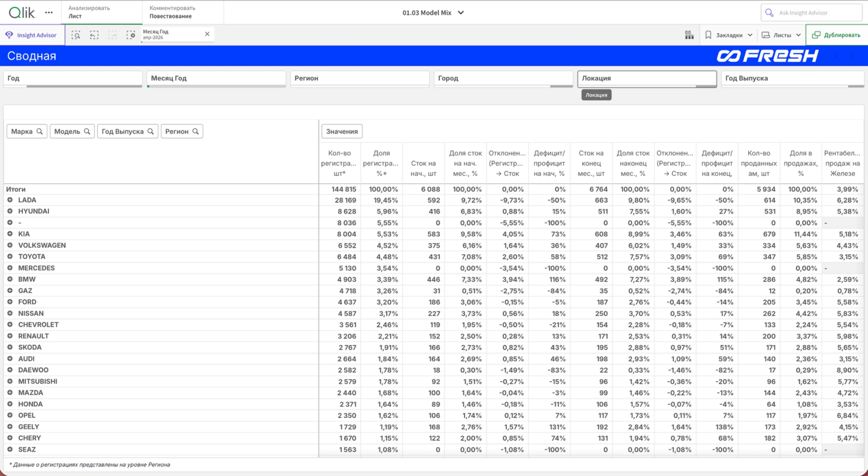The width and height of the screenshot is (868, 476).
Task: Expand the GAZ row
Action: pyautogui.click(x=10, y=290)
